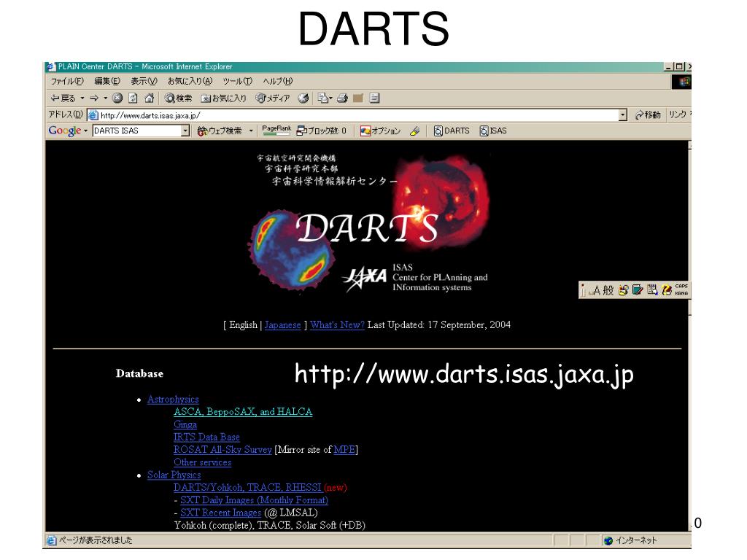
Task: Open the ツール(T) menu
Action: [237, 81]
